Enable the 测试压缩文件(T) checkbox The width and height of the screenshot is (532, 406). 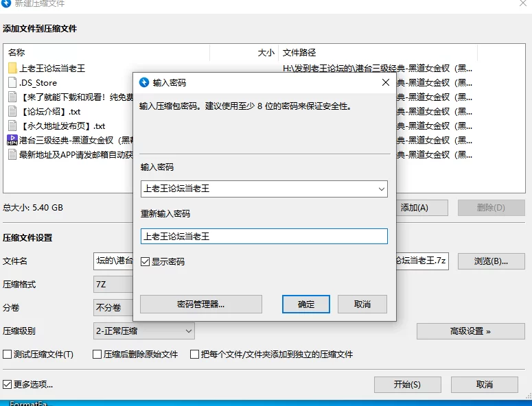click(7, 355)
